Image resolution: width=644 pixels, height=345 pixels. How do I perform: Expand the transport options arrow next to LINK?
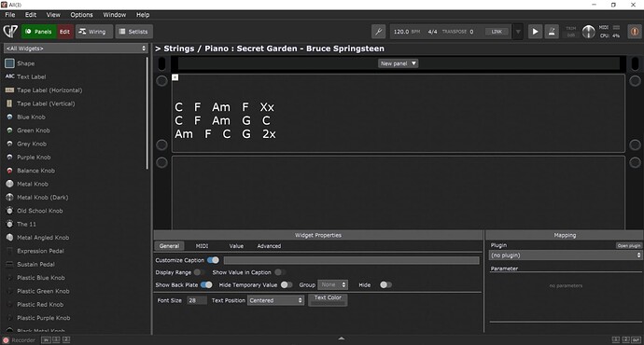[518, 32]
